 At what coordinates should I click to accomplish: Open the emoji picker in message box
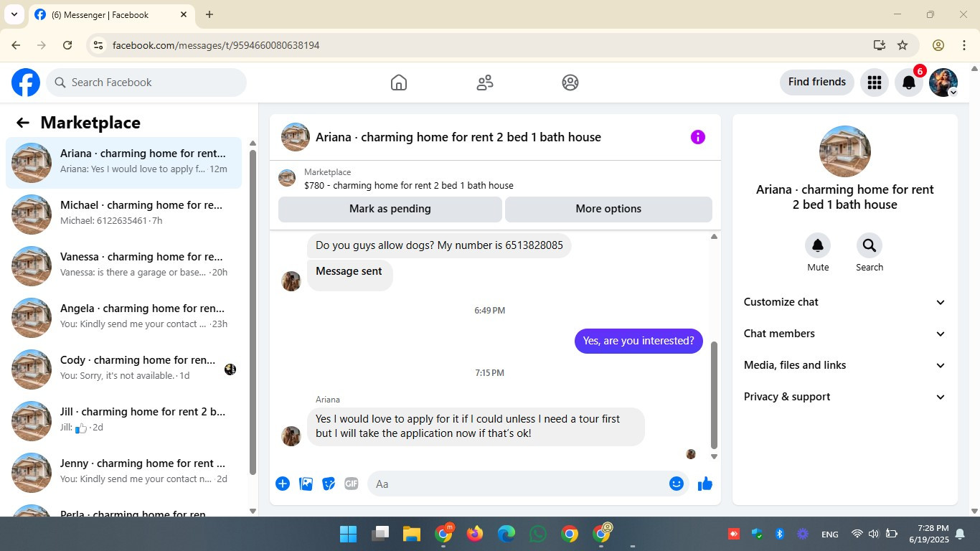click(676, 484)
